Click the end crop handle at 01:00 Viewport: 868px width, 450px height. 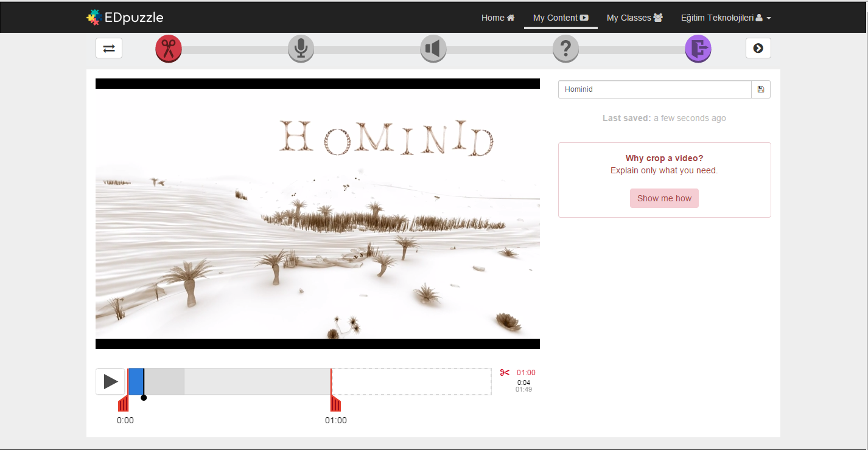(335, 403)
